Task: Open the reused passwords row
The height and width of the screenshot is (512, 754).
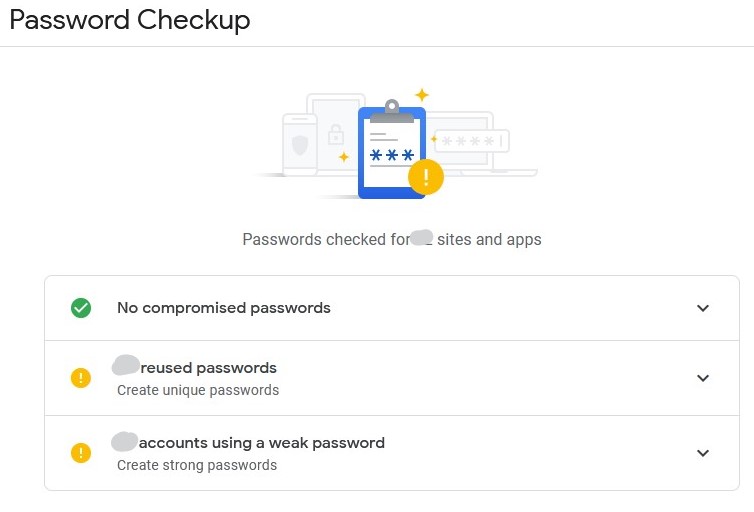Action: click(x=391, y=378)
